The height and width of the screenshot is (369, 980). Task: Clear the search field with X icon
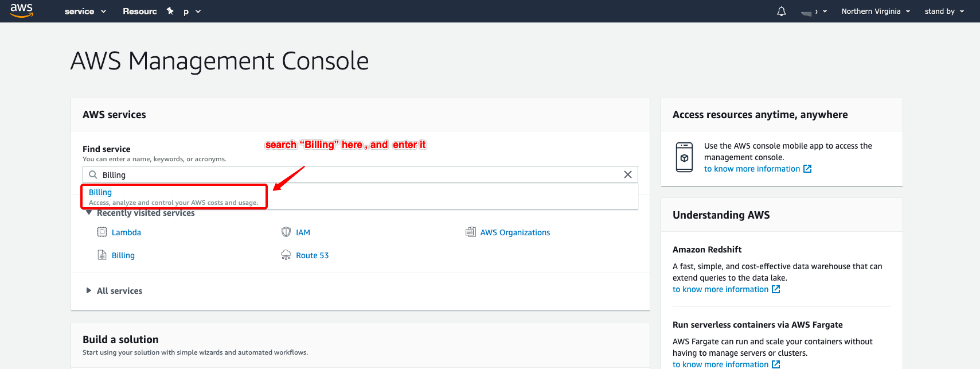pyautogui.click(x=628, y=174)
